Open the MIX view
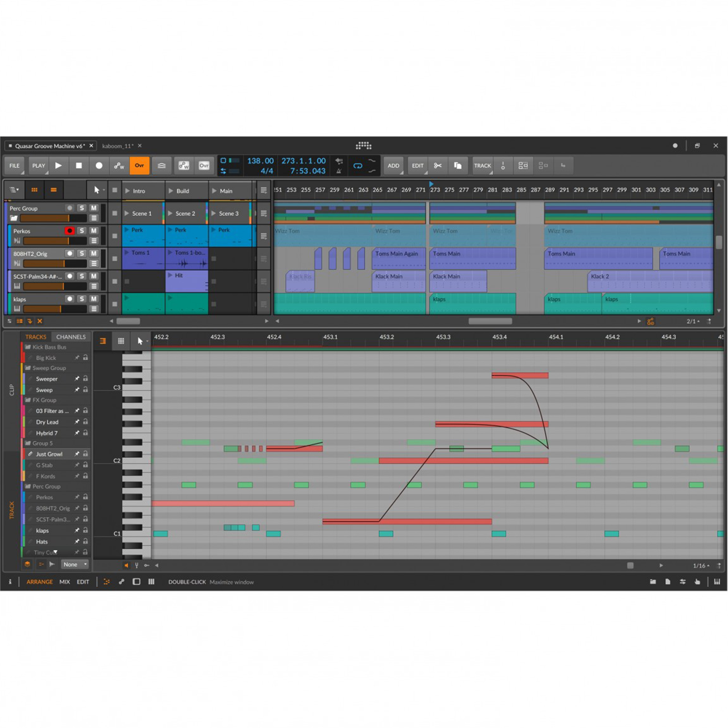Image resolution: width=728 pixels, height=728 pixels. pyautogui.click(x=65, y=582)
